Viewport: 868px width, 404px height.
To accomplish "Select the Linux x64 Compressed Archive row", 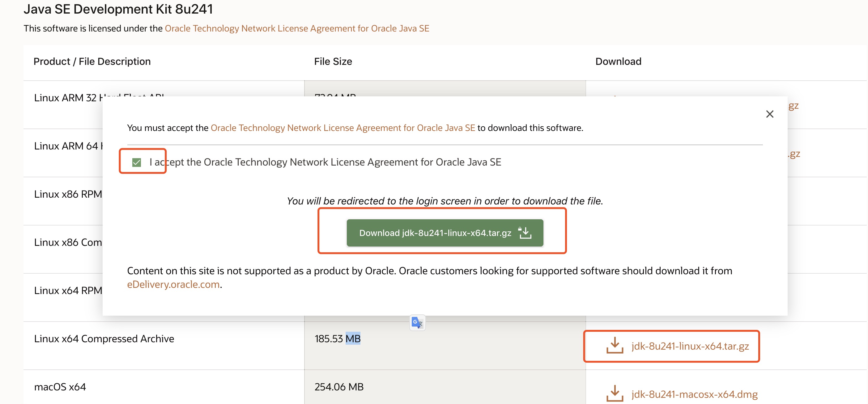I will [x=104, y=339].
